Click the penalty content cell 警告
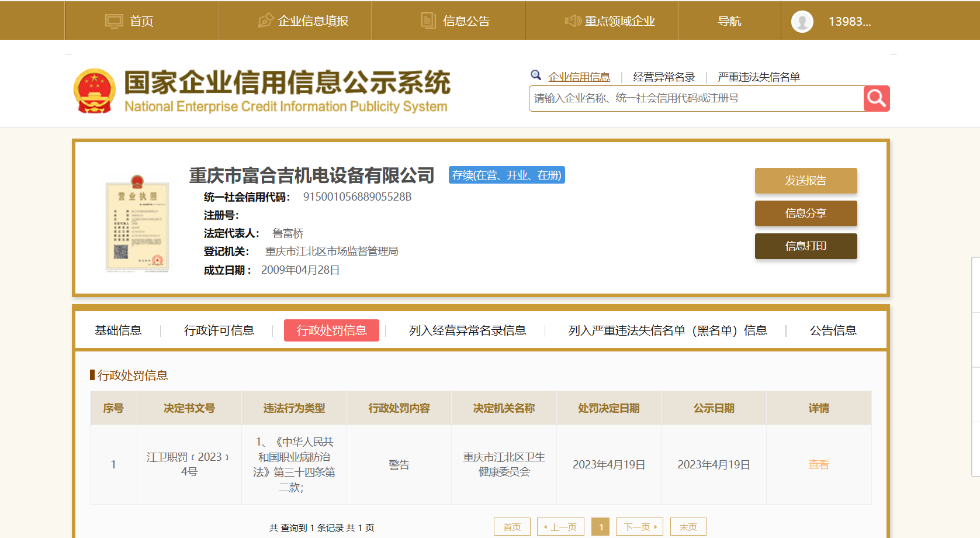The width and height of the screenshot is (980, 538). point(399,464)
